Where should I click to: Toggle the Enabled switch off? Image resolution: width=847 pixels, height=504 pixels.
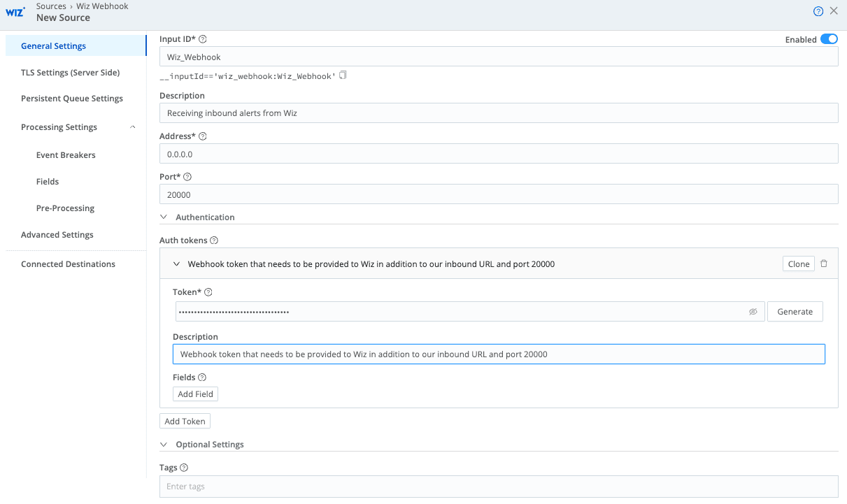[x=829, y=39]
